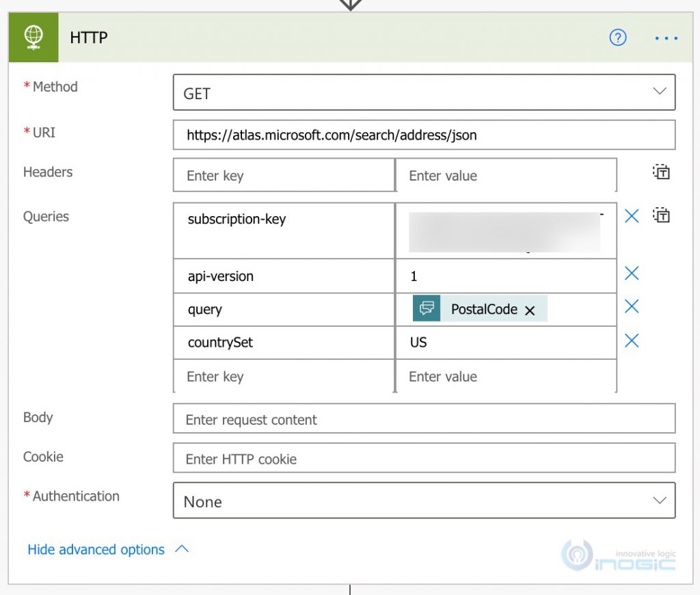Switch Queries to text mode
This screenshot has height=595, width=700.
click(661, 216)
